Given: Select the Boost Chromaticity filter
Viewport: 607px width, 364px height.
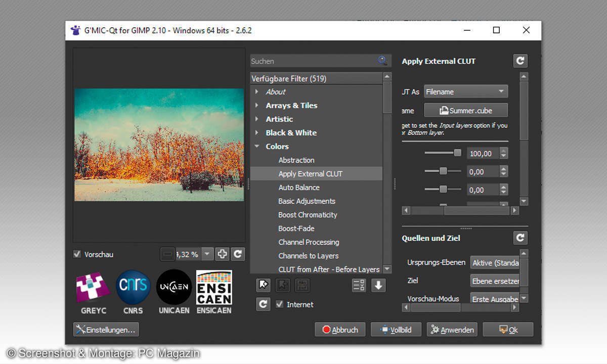Looking at the screenshot, I should 308,214.
